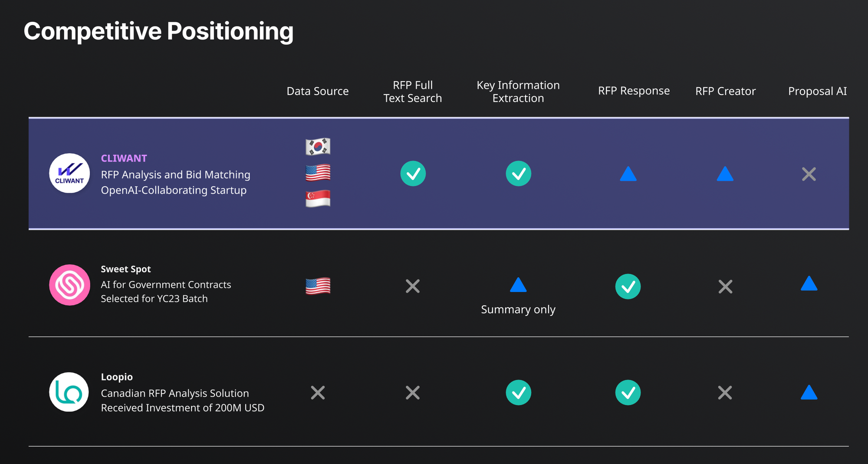Click the pink Sweet Spot logo
Viewport: 868px width, 464px height.
coord(69,285)
